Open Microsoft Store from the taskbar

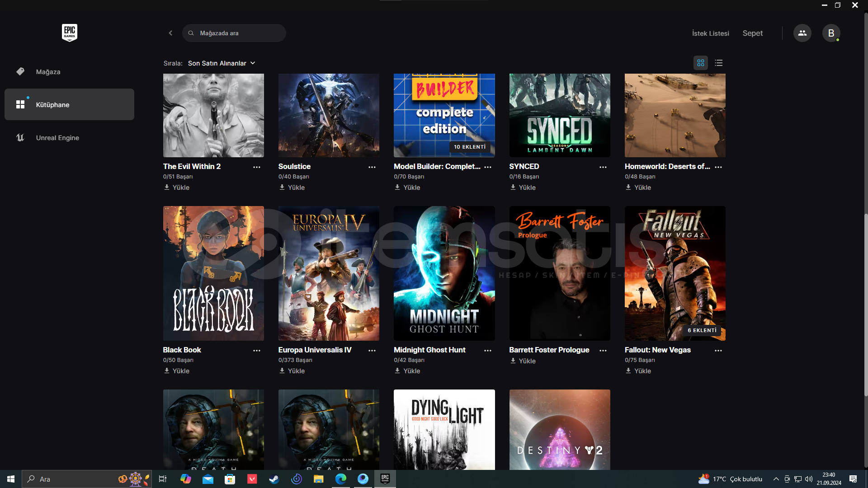[x=230, y=479]
